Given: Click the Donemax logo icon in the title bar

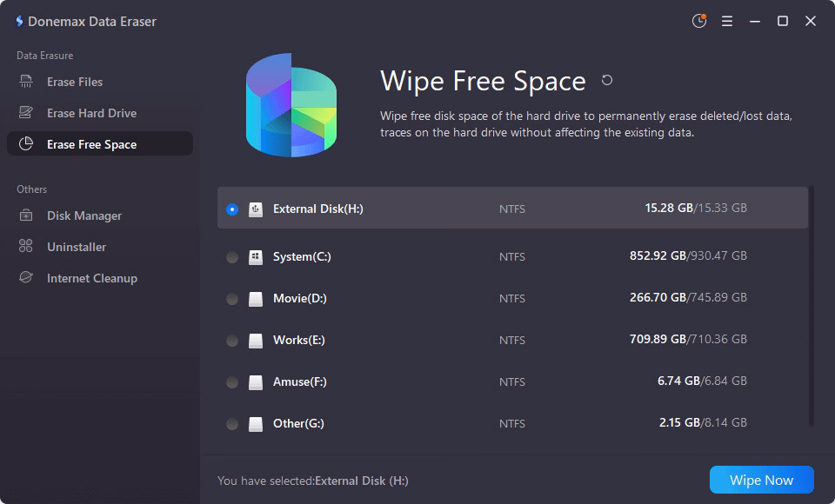Looking at the screenshot, I should click(x=19, y=21).
